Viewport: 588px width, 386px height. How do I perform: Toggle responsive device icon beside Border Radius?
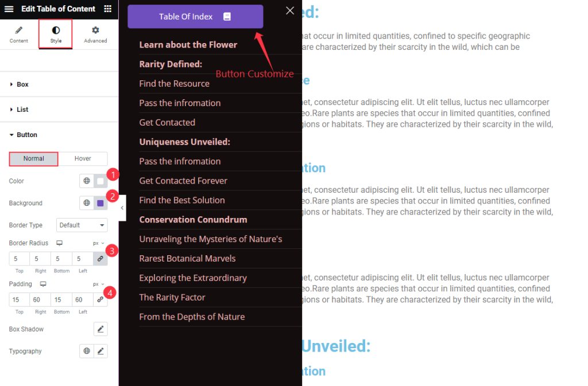click(59, 243)
